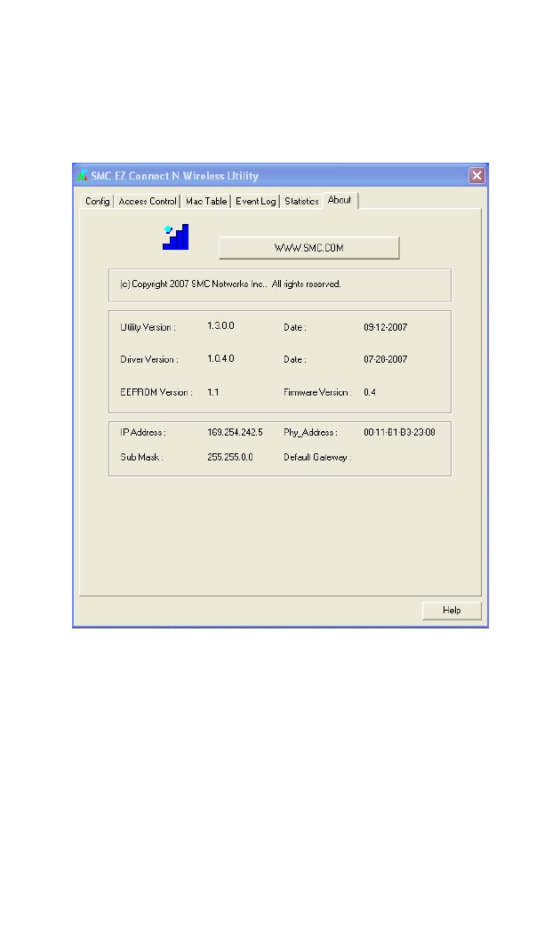Click the window title SMC EZ Connect text
The height and width of the screenshot is (928, 560).
point(174,176)
